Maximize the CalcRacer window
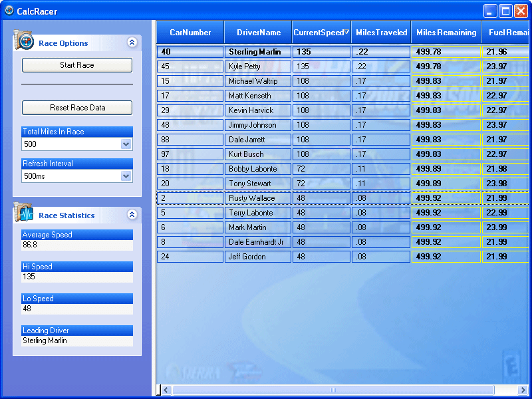This screenshot has height=399, width=532. 505,11
